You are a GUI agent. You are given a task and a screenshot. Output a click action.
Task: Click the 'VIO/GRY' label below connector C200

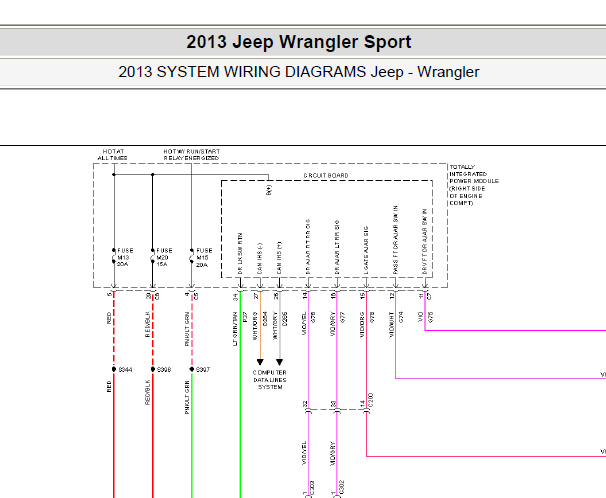(x=332, y=454)
